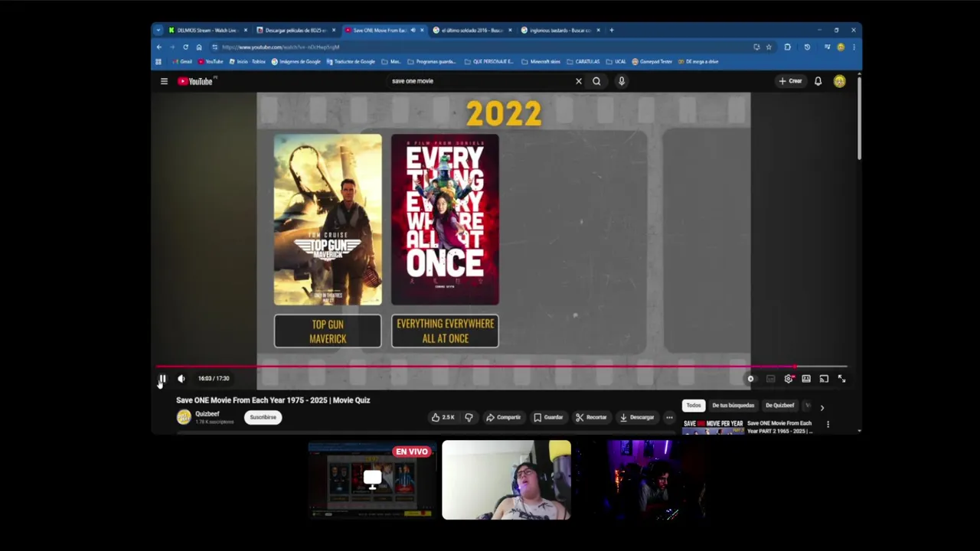Viewport: 980px width, 551px height.
Task: Open the tab search dropdown arrow
Action: (158, 31)
